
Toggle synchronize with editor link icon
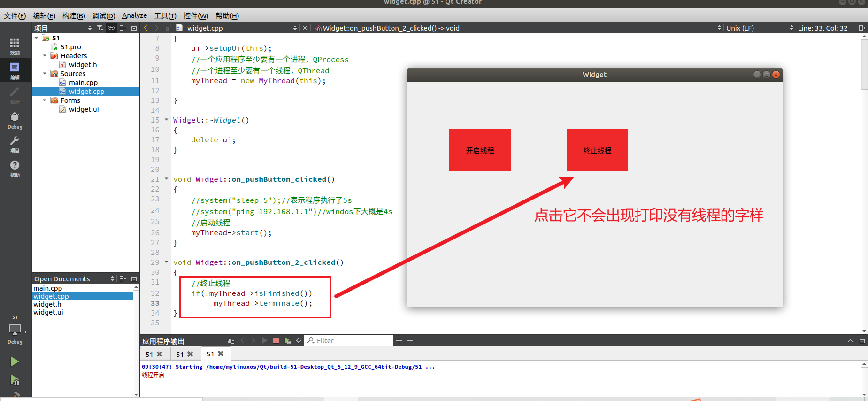pyautogui.click(x=111, y=28)
